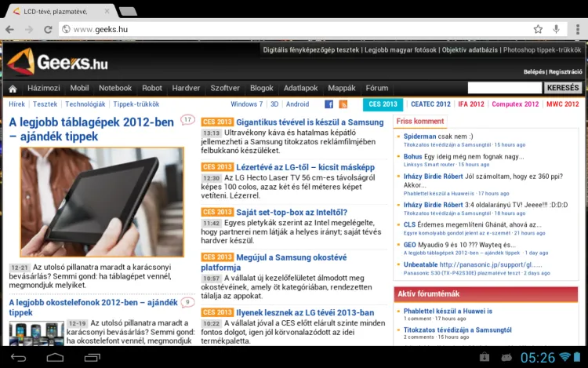Go to home via house icon
Viewport: 588px width, 368px height.
click(x=13, y=89)
